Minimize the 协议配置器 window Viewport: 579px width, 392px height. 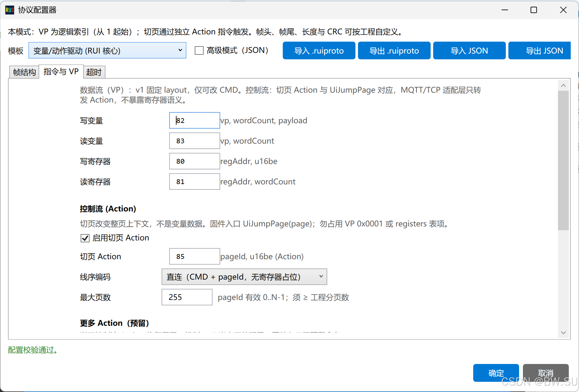tap(505, 10)
